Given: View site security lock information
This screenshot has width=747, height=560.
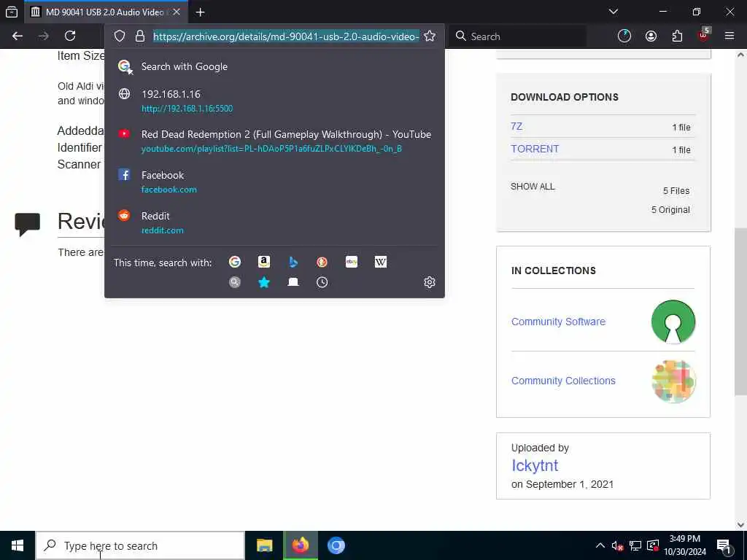Looking at the screenshot, I should click(139, 36).
